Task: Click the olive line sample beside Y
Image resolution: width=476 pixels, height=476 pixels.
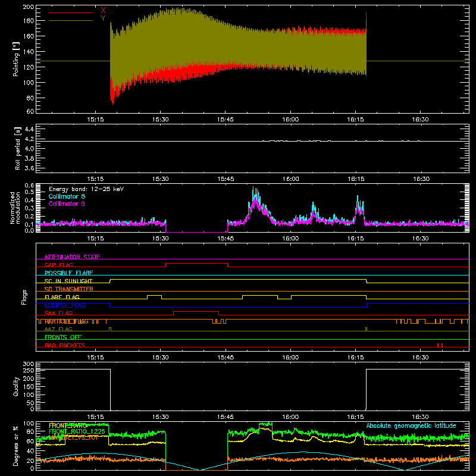Action: tap(71, 20)
